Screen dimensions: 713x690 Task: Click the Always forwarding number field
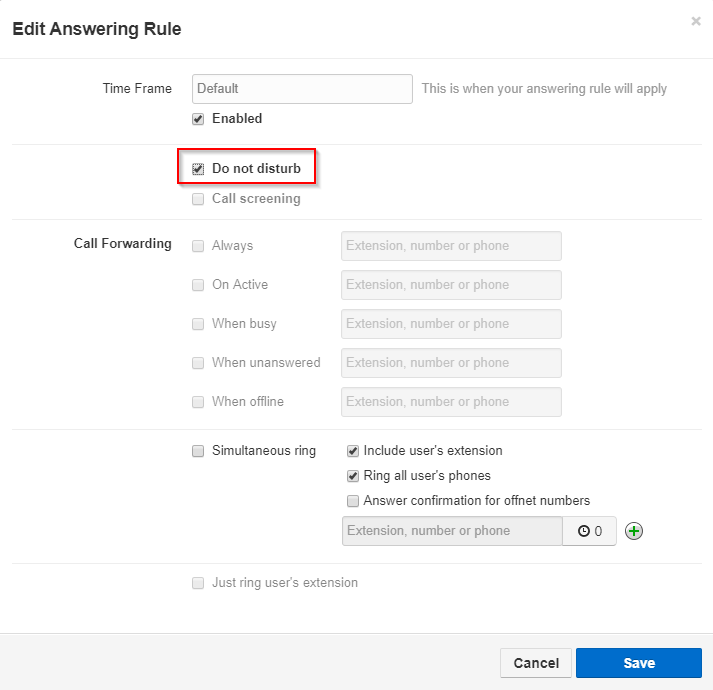[451, 246]
